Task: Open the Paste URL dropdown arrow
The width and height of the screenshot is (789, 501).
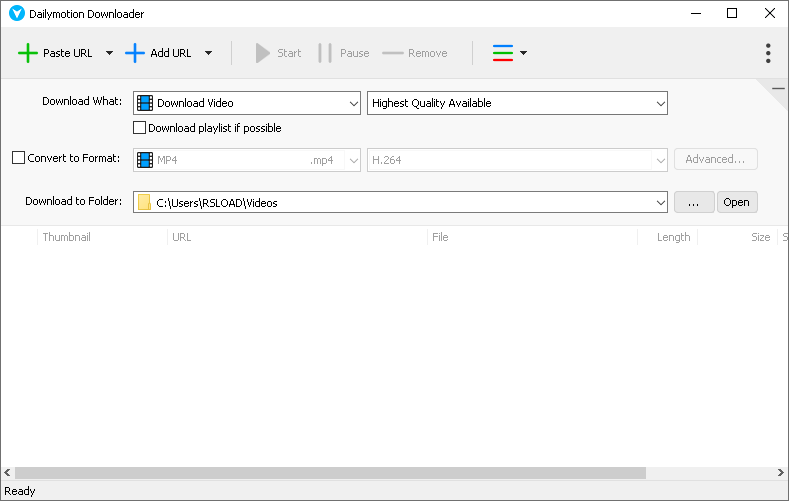Action: click(109, 53)
